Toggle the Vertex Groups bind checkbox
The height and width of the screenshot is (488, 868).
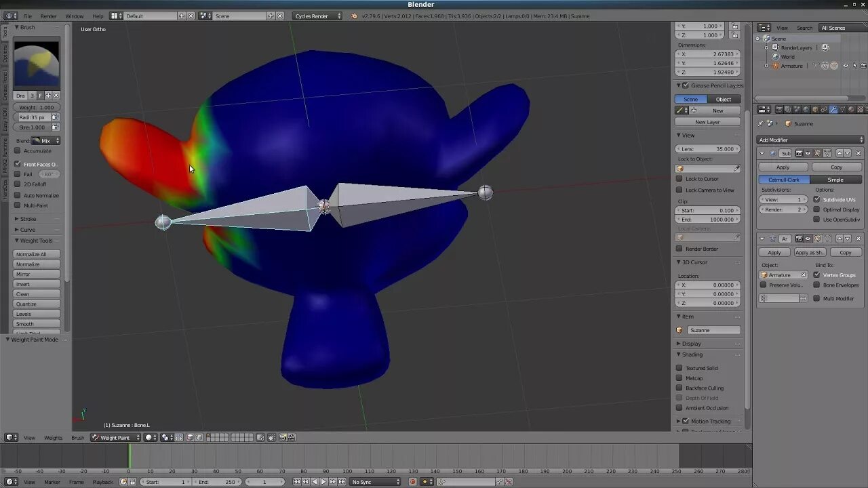point(816,275)
